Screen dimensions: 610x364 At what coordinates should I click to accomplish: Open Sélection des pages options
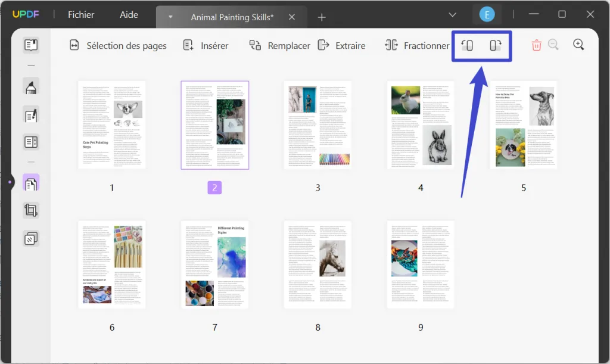[x=117, y=45]
